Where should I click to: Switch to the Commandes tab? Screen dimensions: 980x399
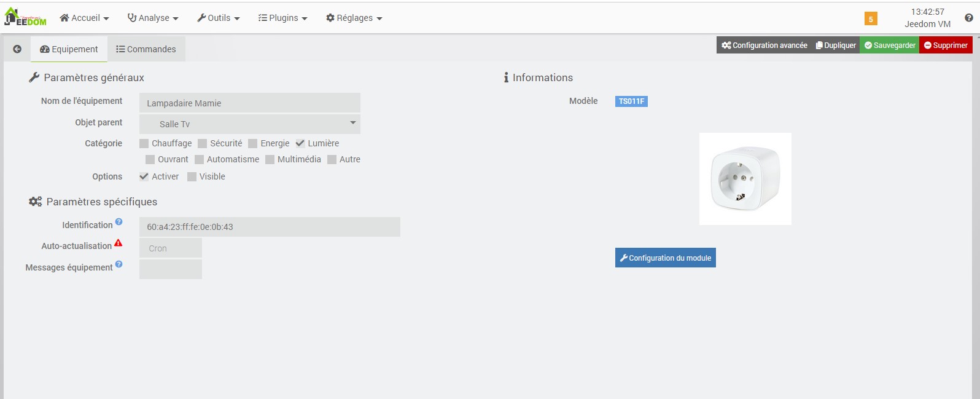click(146, 49)
